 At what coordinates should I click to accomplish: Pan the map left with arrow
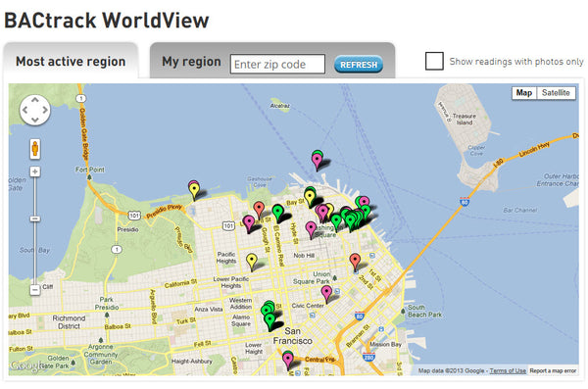point(24,110)
